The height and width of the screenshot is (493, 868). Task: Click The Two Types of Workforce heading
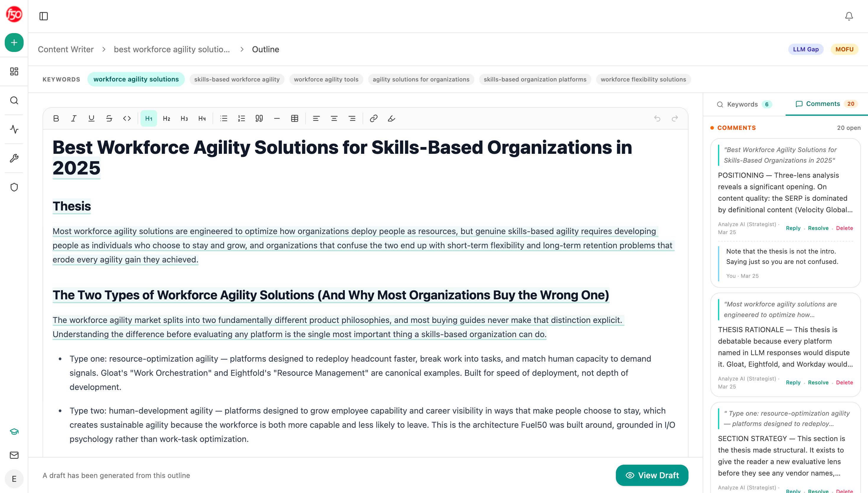point(331,295)
